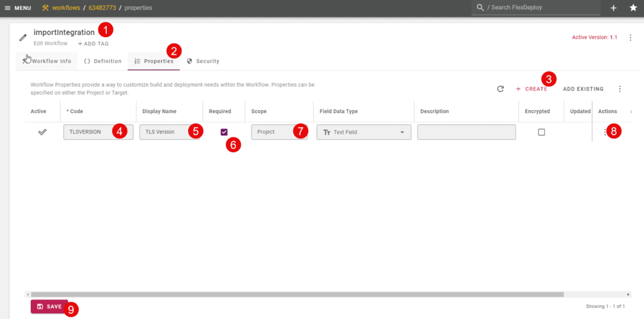Click the scrollbar right arrow
Image resolution: width=644 pixels, height=319 pixels.
coord(628,295)
